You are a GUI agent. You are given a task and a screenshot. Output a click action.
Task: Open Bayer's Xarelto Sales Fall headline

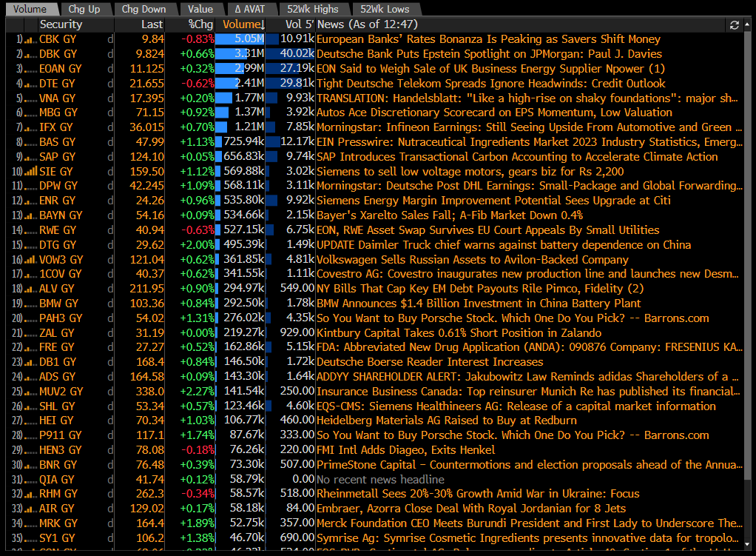point(450,215)
